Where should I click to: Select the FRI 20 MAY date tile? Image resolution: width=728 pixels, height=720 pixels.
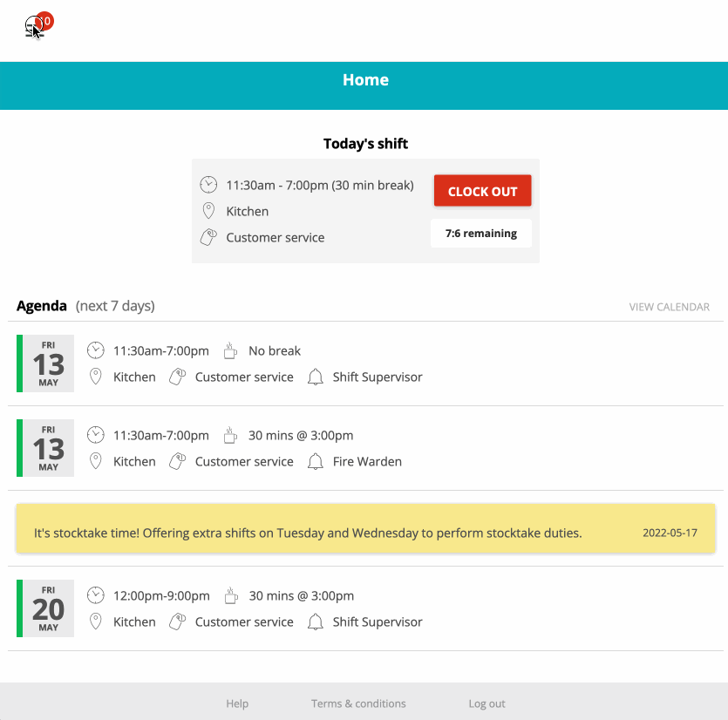(45, 608)
